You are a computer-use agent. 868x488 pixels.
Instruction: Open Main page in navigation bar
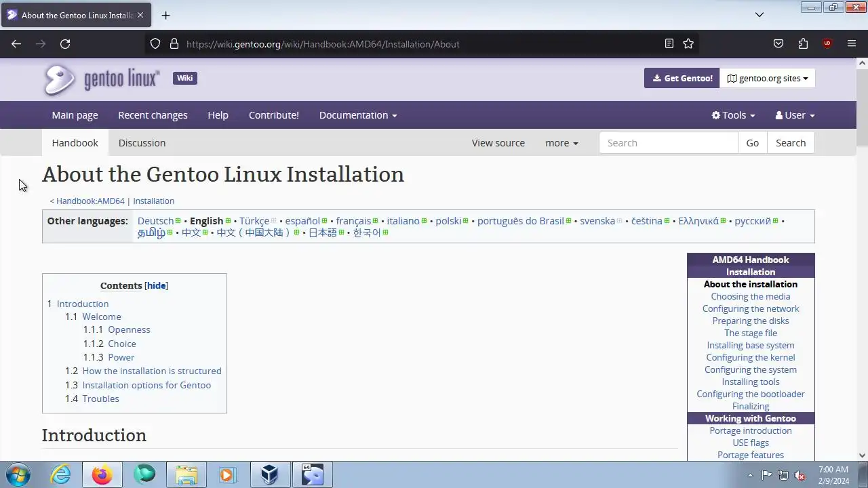(x=75, y=115)
